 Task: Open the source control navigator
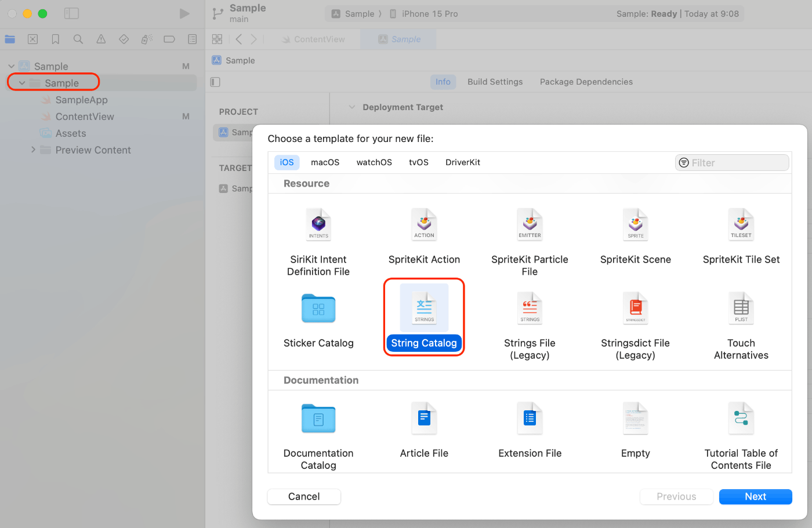coord(33,39)
